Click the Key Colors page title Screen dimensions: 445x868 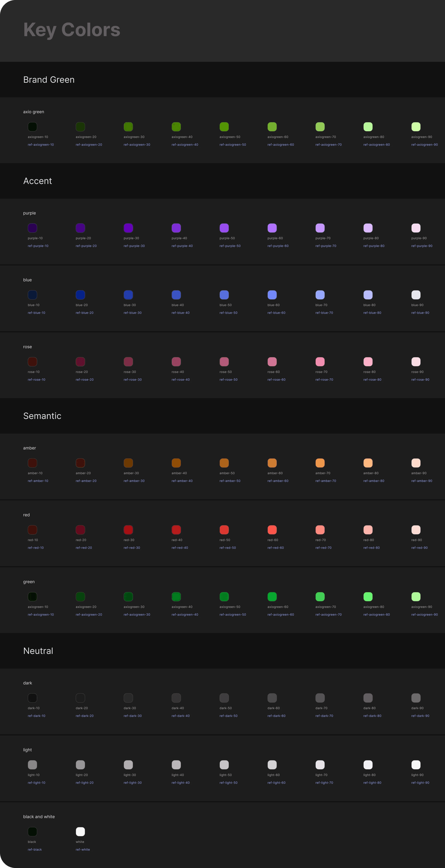point(71,30)
